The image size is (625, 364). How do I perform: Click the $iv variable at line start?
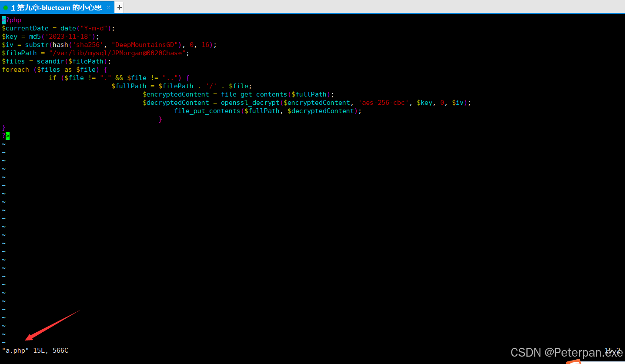coord(7,45)
